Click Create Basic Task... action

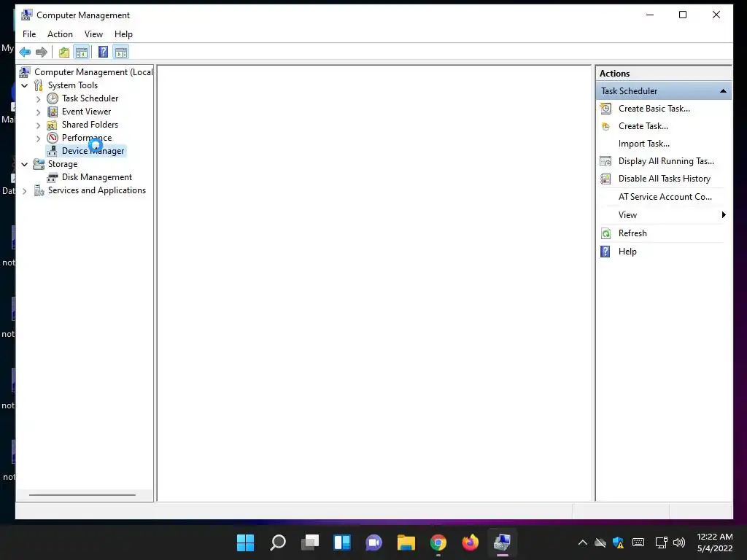tap(654, 109)
